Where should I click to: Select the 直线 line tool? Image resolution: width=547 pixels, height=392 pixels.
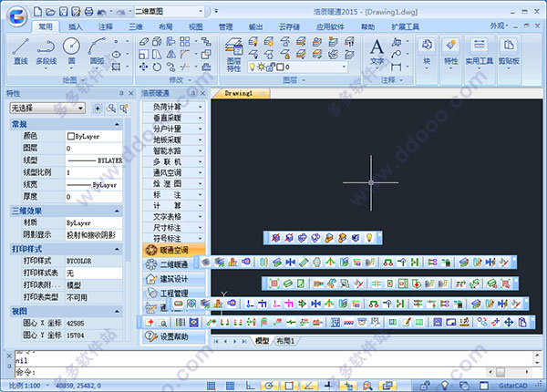(21, 51)
